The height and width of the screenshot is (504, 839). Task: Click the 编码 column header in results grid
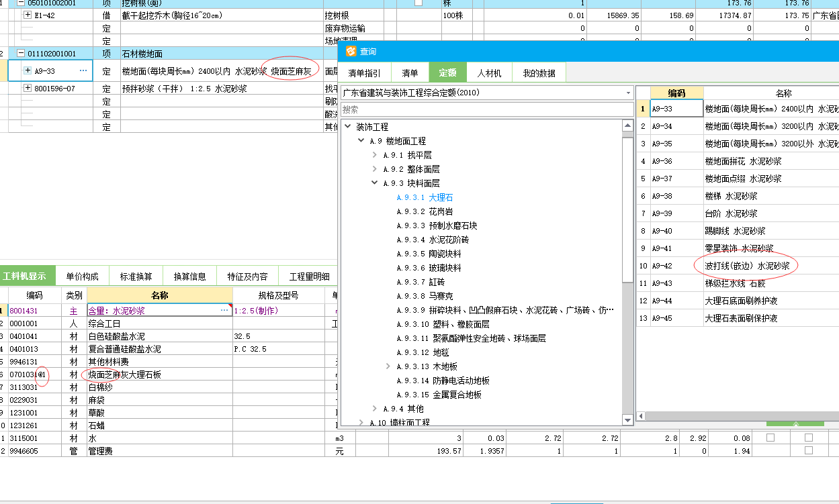676,93
